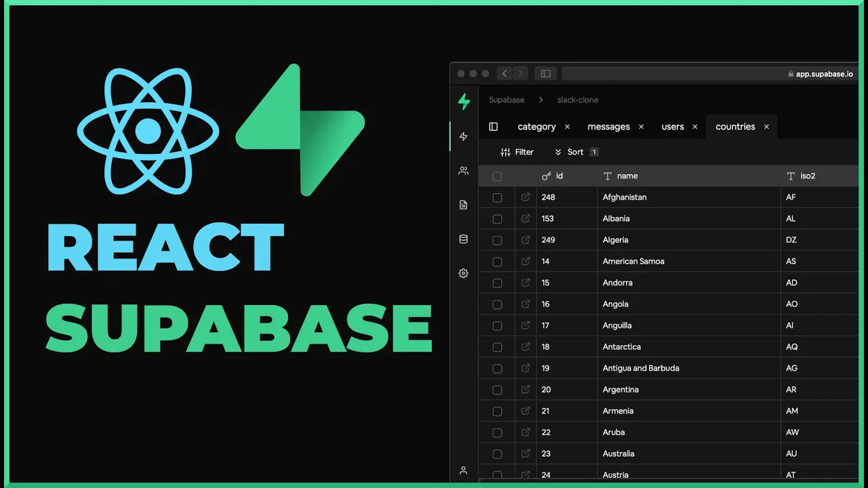
Task: Click the iso2 column header
Action: tap(820, 176)
